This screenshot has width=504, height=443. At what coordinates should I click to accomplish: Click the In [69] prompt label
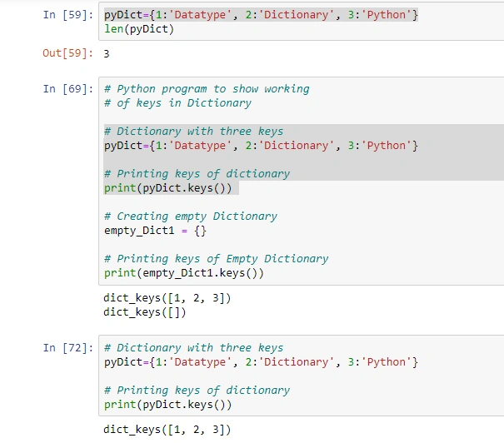(x=68, y=89)
